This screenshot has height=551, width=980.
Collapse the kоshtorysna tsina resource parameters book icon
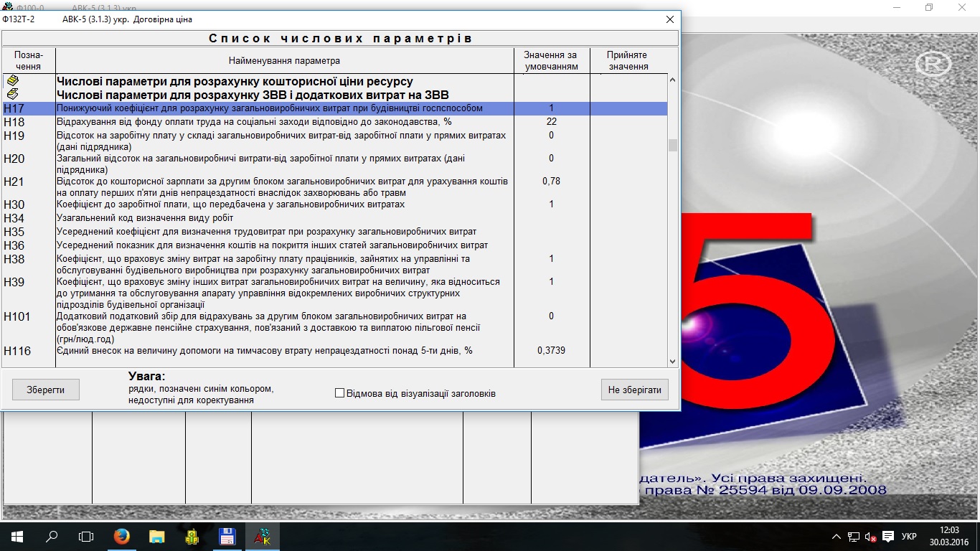(12, 82)
